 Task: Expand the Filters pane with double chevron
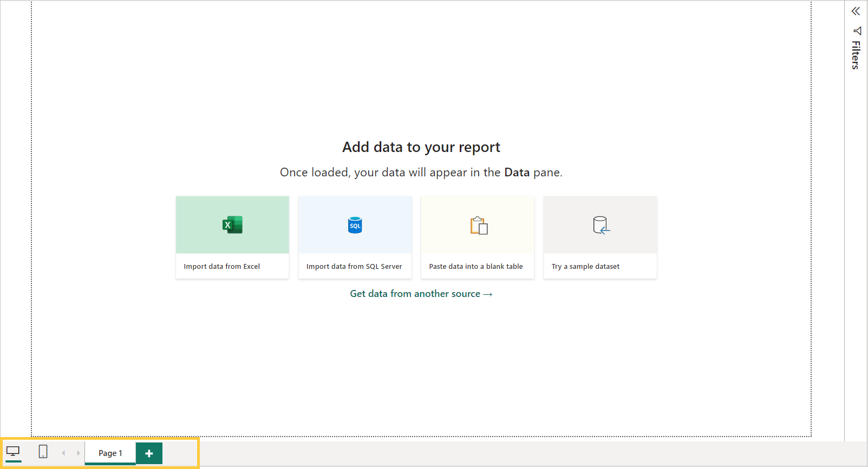point(856,11)
